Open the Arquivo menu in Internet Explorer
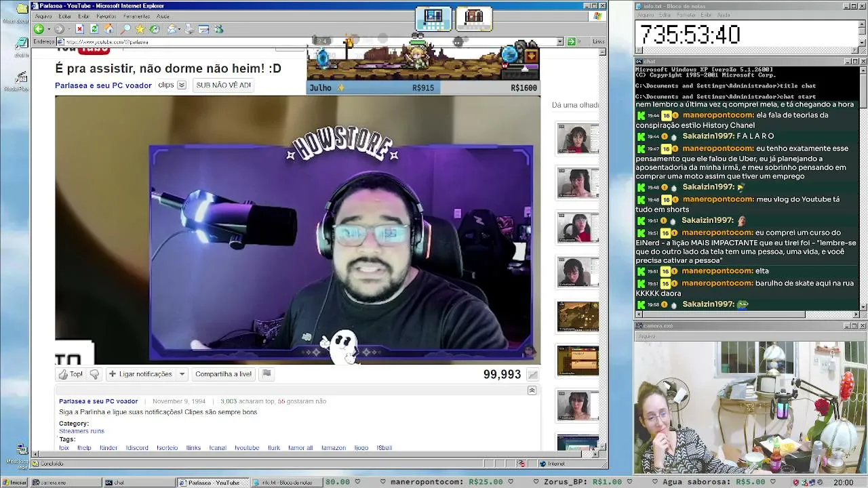 pyautogui.click(x=43, y=16)
